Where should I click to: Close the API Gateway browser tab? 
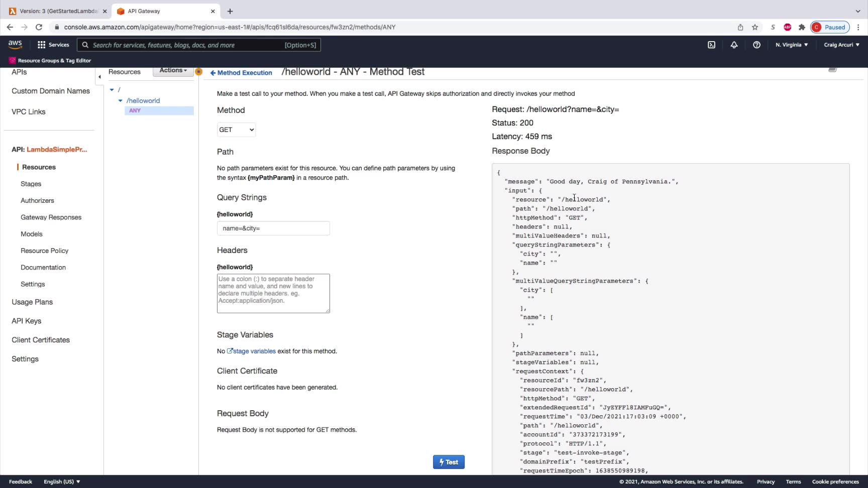tap(213, 11)
